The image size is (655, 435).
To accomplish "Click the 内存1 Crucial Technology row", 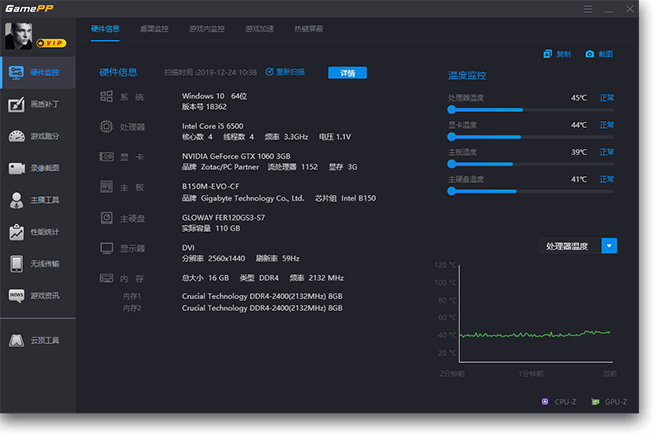I will [x=262, y=296].
